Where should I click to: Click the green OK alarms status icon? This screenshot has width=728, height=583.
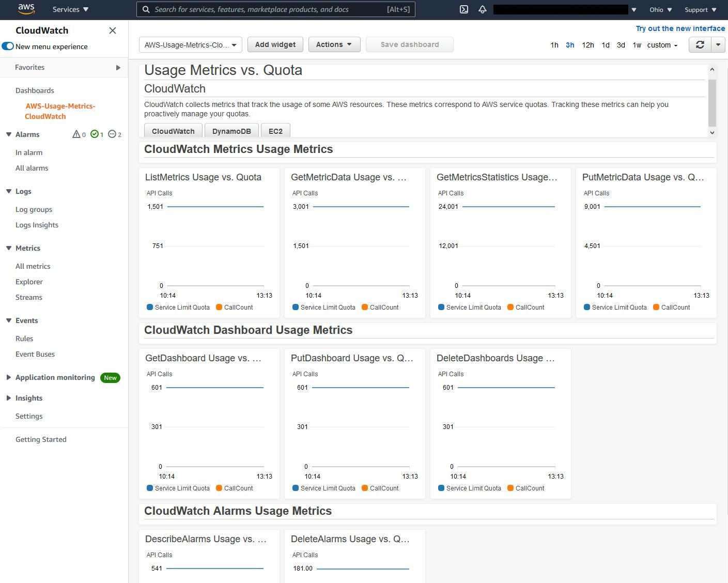(95, 134)
